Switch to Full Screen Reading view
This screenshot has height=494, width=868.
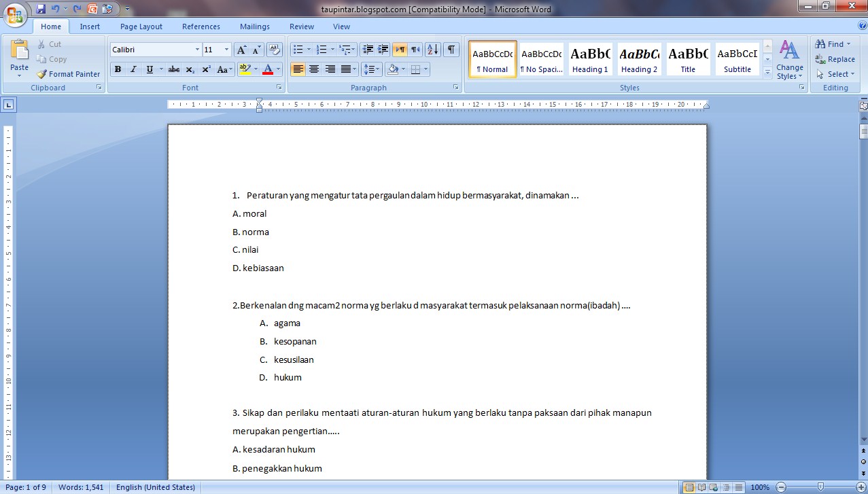pyautogui.click(x=701, y=487)
